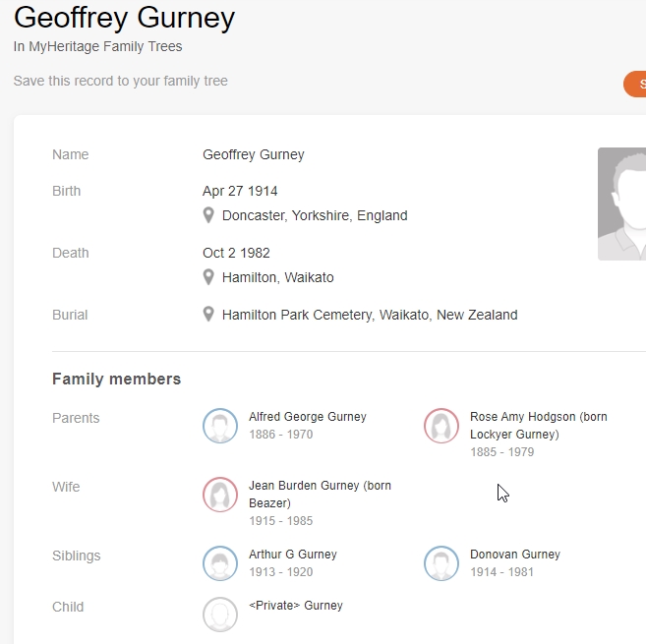Click the Hamilton Park Cemetery burial place text

click(370, 315)
